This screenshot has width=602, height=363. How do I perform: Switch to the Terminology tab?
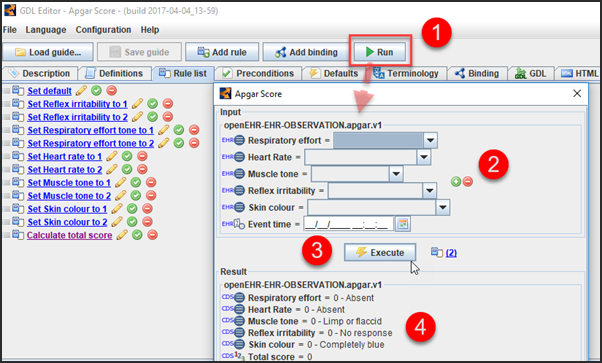coord(406,73)
